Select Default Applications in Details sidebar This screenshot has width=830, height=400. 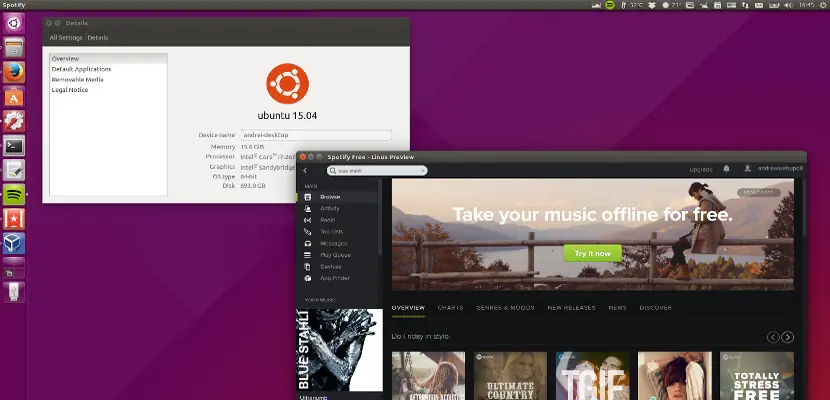(x=109, y=69)
